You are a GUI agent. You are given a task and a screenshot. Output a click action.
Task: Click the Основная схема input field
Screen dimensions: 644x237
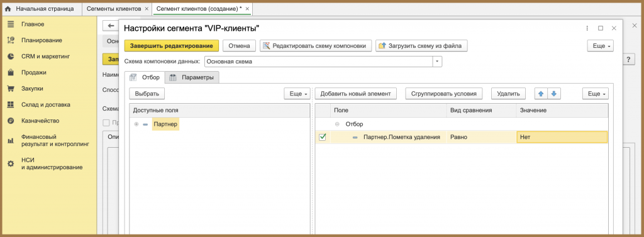click(x=318, y=62)
